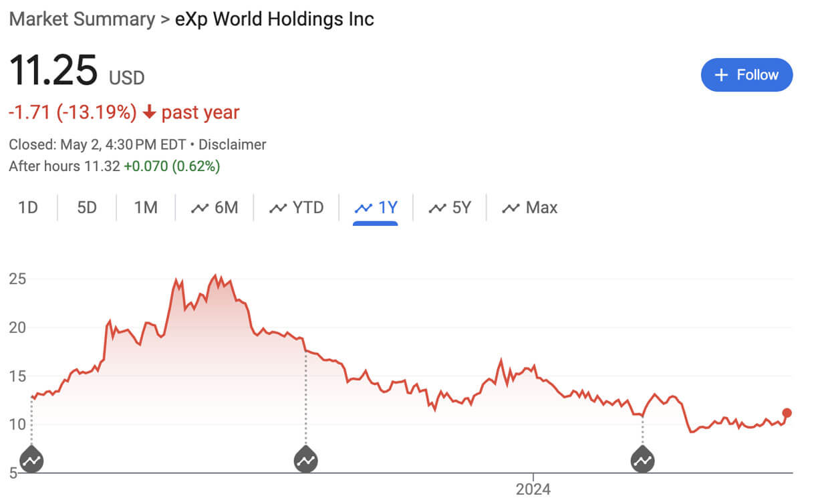Click the sparkline icon beside 6M
The image size is (818, 504).
tap(200, 208)
